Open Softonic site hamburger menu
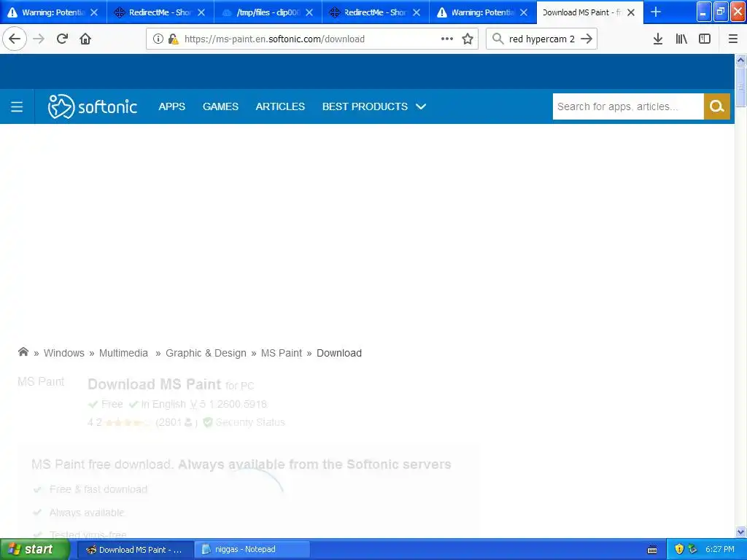Viewport: 747px width, 560px height. tap(17, 106)
